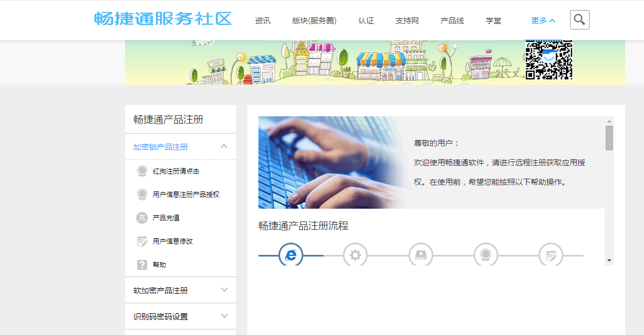Image resolution: width=644 pixels, height=335 pixels.
Task: Click the question mark help icon
Action: [142, 265]
